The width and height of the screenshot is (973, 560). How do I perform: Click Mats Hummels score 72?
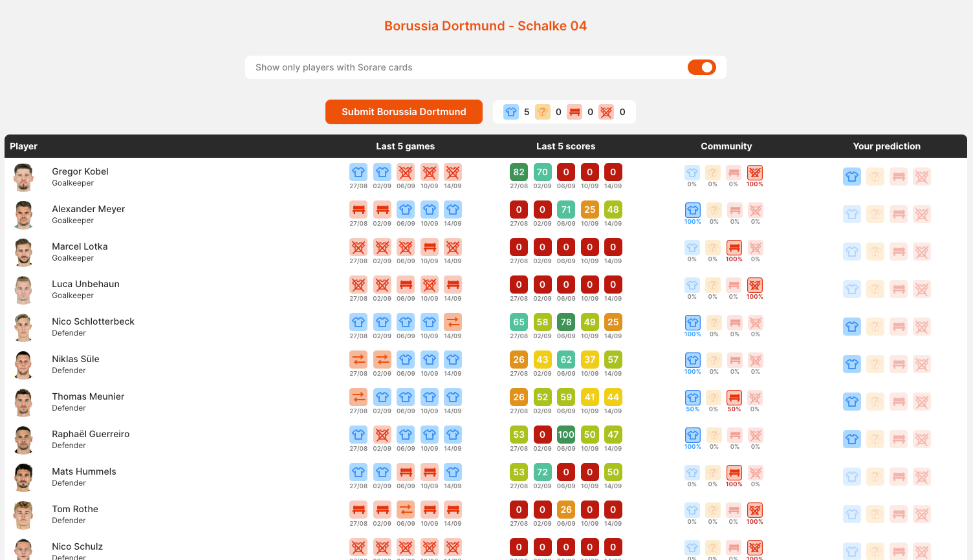(542, 472)
